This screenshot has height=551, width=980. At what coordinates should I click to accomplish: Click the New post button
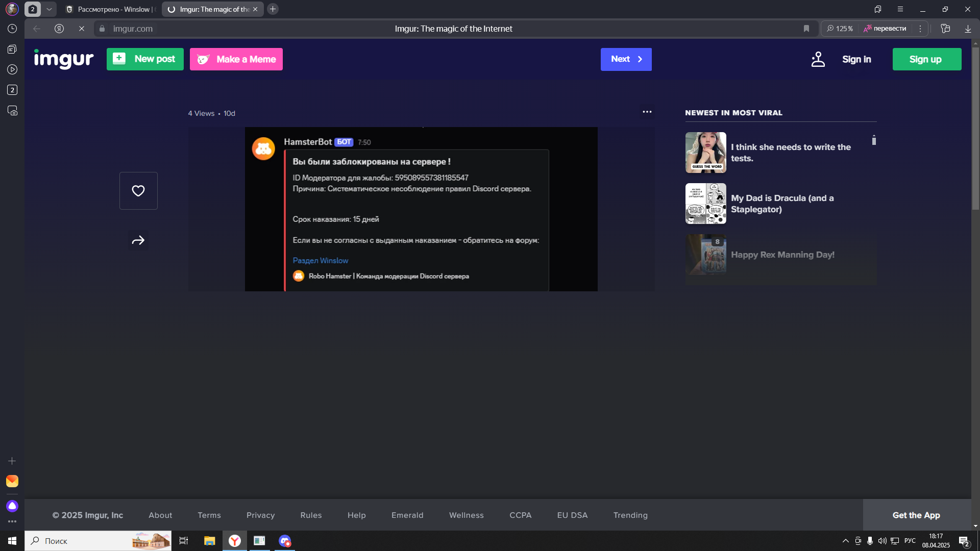[145, 59]
